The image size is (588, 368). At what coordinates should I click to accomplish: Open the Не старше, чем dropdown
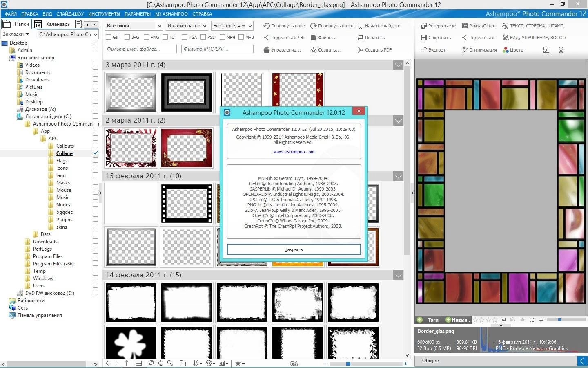click(x=232, y=26)
